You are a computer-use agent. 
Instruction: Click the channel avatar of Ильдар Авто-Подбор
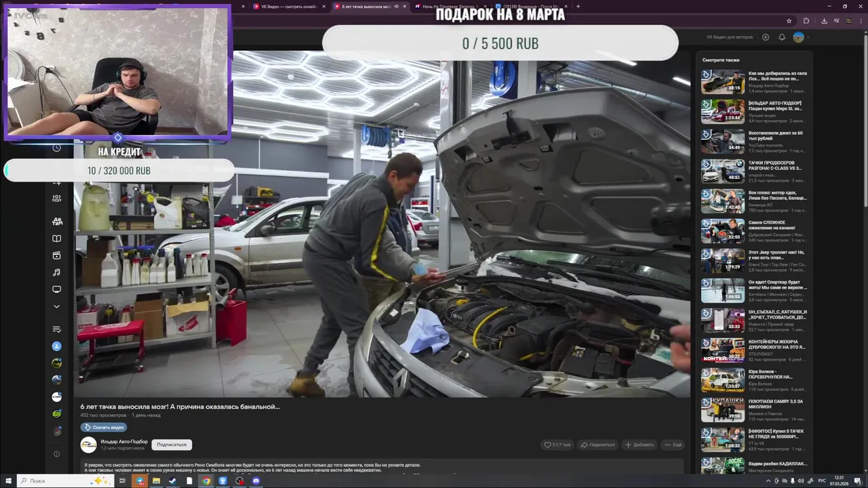(88, 445)
